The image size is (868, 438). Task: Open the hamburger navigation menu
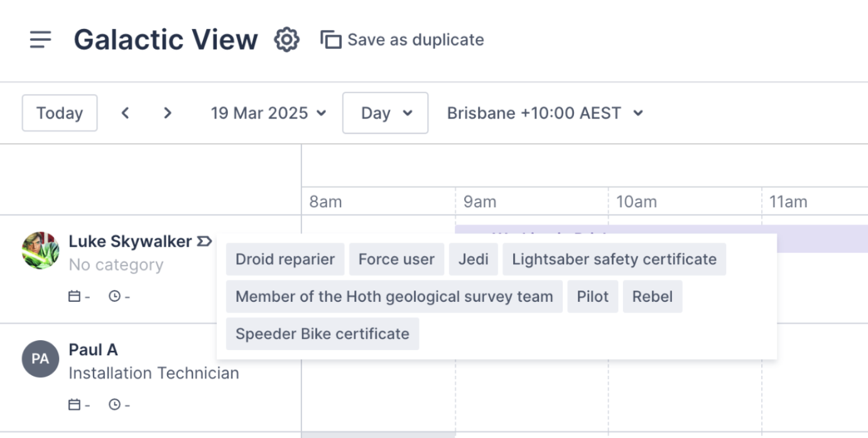point(40,40)
